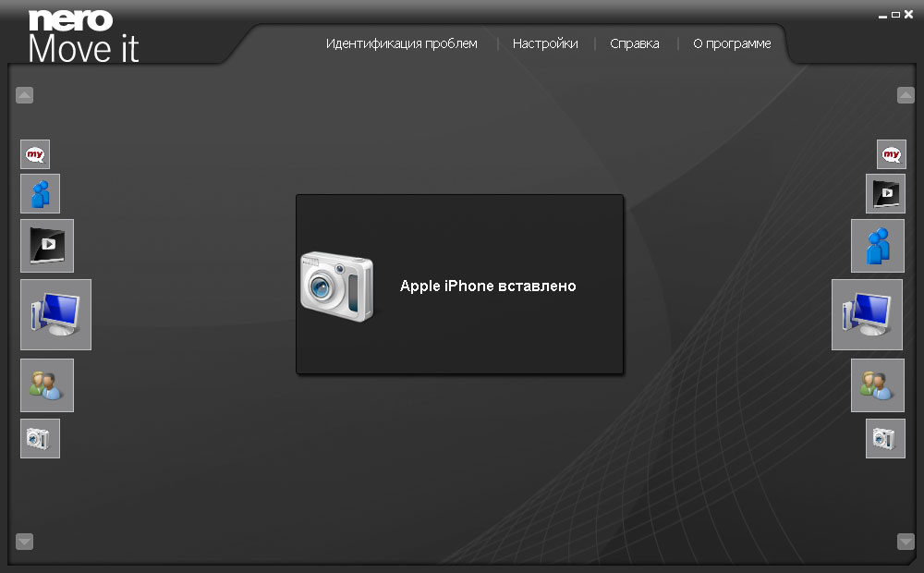Maximize the Nero Move it window
Screen dimensions: 924x573
895,15
